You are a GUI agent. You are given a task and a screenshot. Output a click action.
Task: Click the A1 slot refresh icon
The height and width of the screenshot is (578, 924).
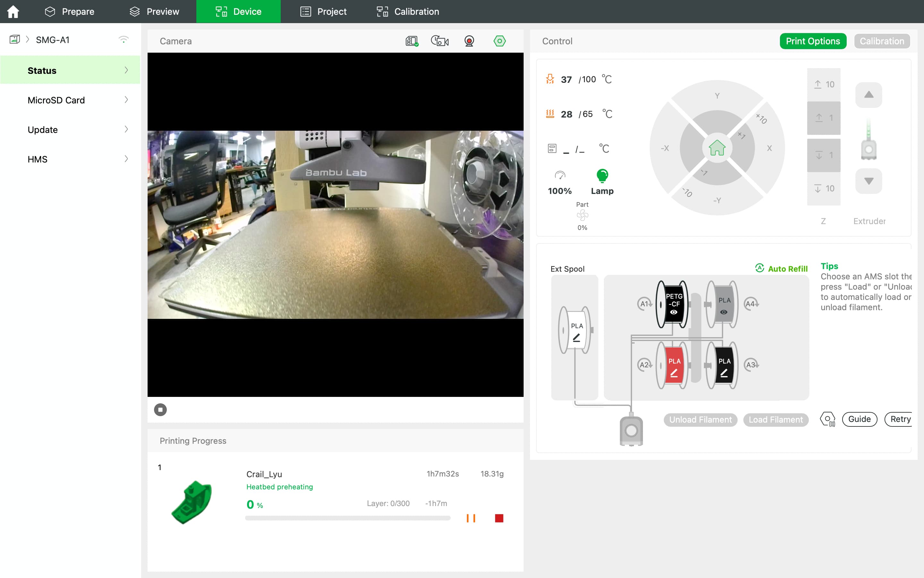[644, 304]
